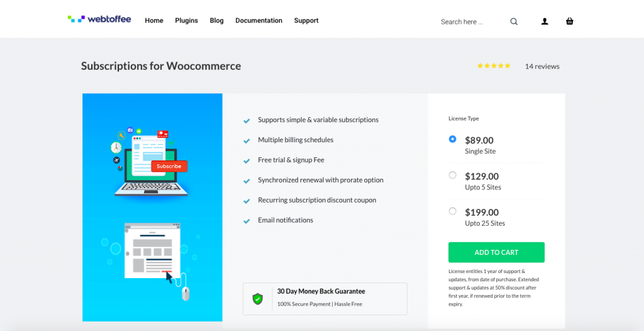
Task: Open the Documentation menu link
Action: click(x=258, y=21)
